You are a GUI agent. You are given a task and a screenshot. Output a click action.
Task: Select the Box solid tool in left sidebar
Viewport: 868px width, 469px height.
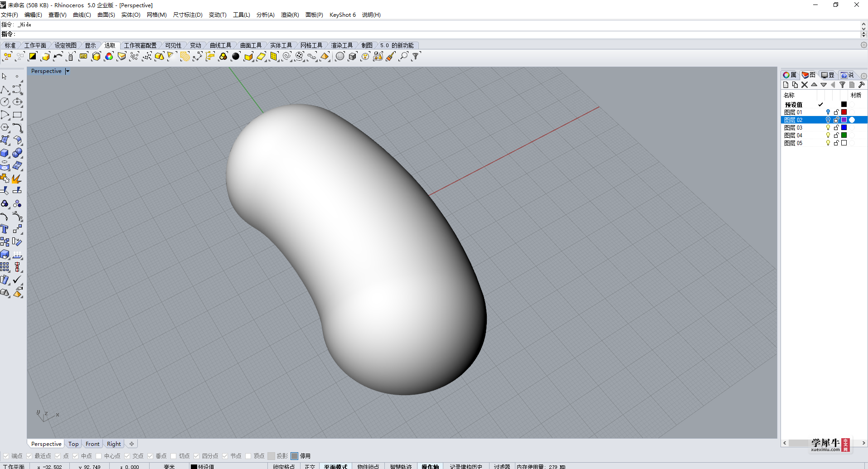(x=5, y=153)
